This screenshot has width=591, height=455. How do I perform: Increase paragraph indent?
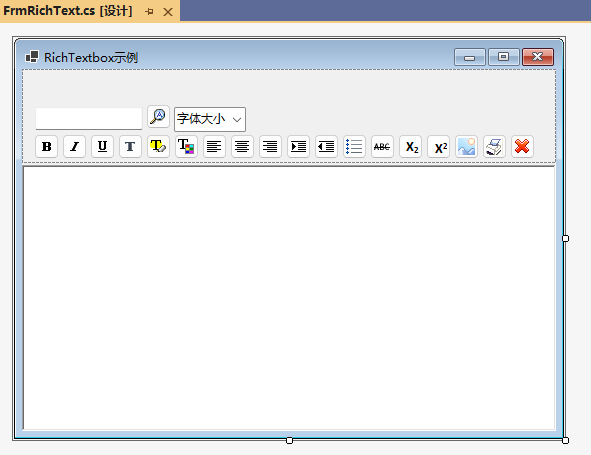click(x=298, y=147)
